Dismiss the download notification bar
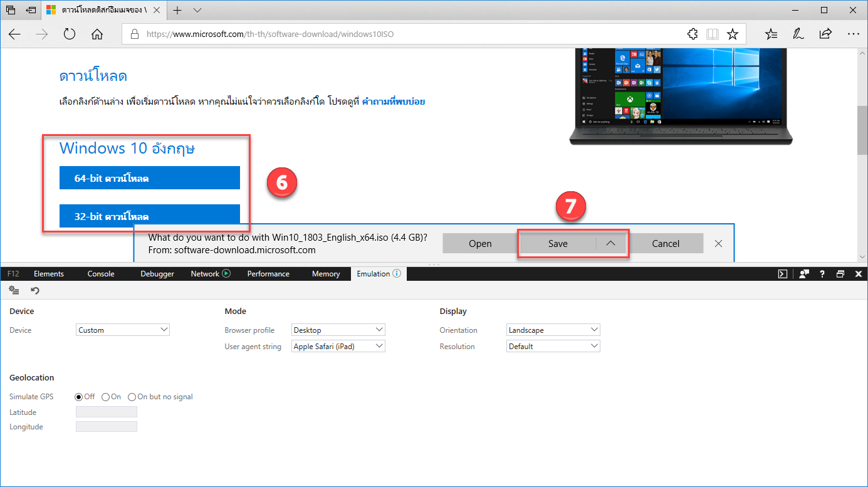This screenshot has width=868, height=487. pos(719,243)
